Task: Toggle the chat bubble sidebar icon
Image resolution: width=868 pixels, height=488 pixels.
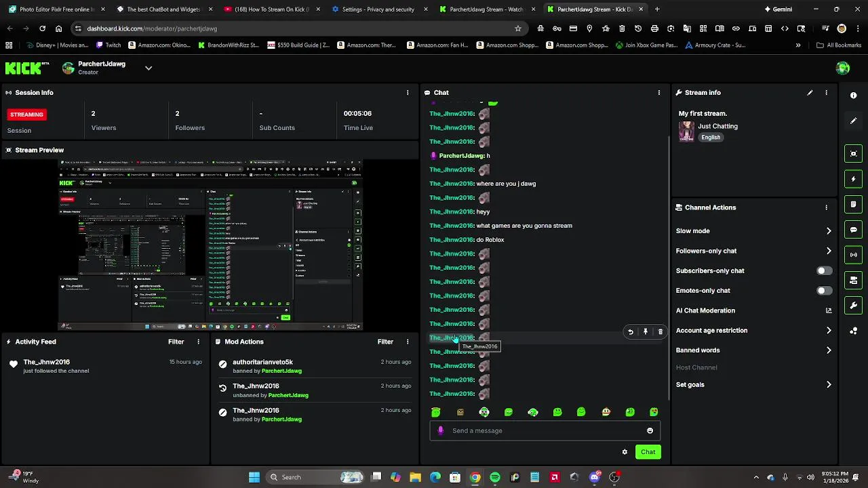Action: click(853, 230)
